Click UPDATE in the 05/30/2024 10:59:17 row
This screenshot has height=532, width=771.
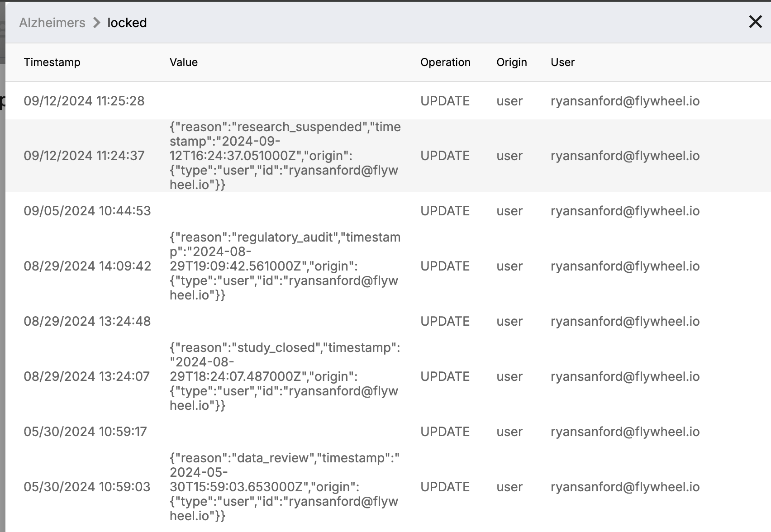pos(445,432)
